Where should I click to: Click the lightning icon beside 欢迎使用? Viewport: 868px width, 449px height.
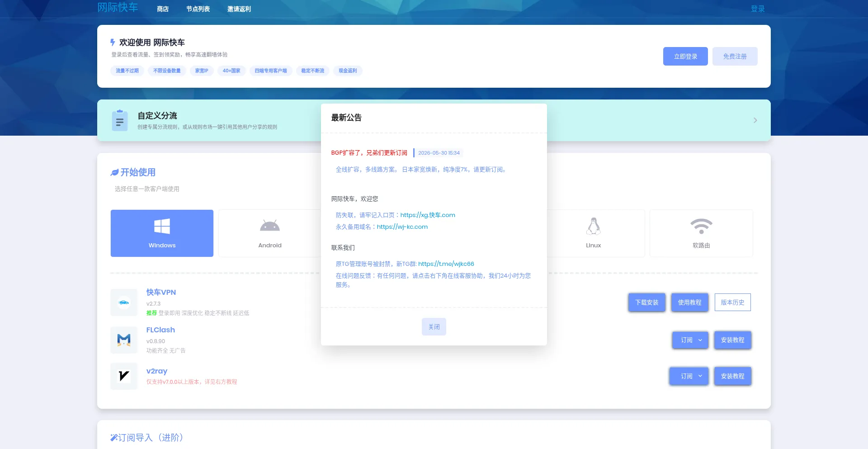(x=113, y=43)
